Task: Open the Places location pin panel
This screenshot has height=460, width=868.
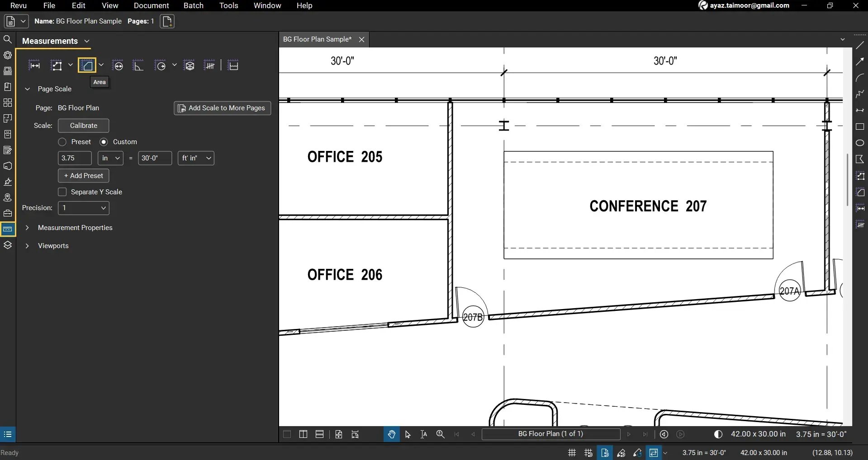Action: (8, 197)
